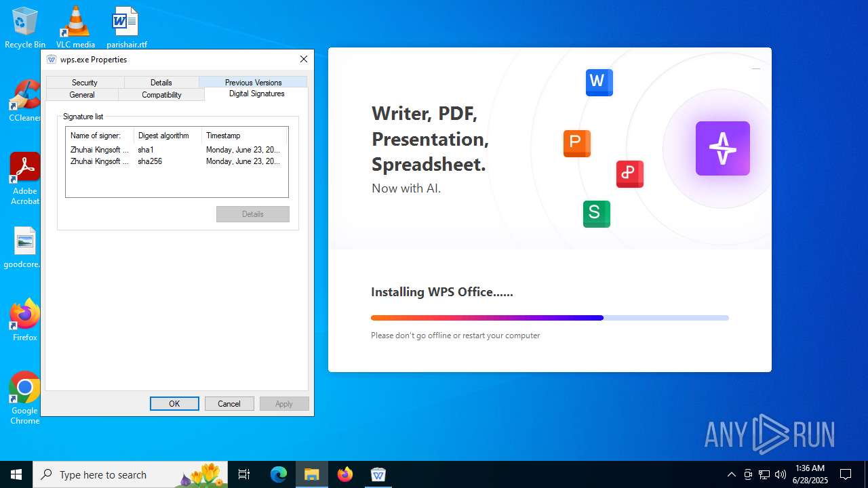This screenshot has width=868, height=488.
Task: Launch Adobe Acrobat desktop shortcut
Action: pyautogui.click(x=25, y=178)
